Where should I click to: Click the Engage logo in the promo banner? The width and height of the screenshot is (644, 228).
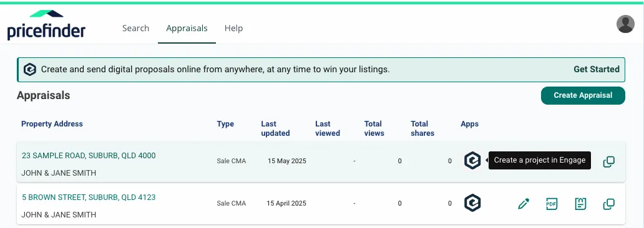pos(30,70)
